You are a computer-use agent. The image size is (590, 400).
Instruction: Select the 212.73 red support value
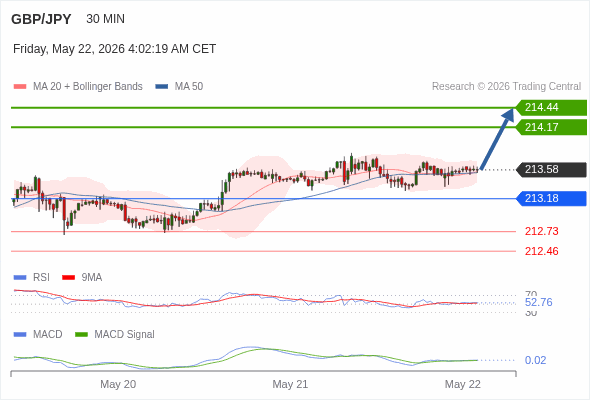pos(541,231)
